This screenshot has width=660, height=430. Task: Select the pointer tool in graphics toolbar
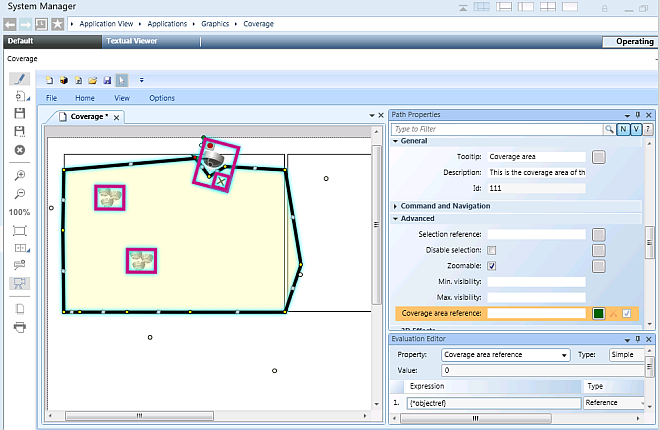(x=122, y=79)
